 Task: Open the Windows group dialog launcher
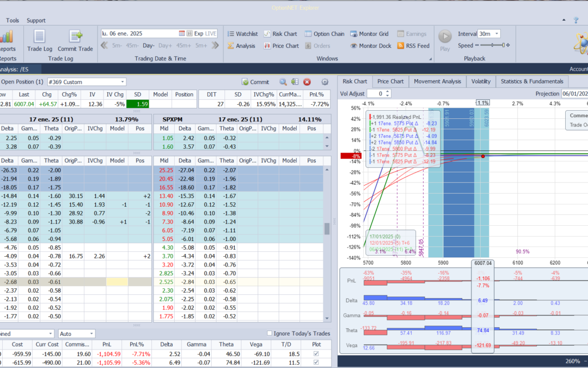[431, 59]
